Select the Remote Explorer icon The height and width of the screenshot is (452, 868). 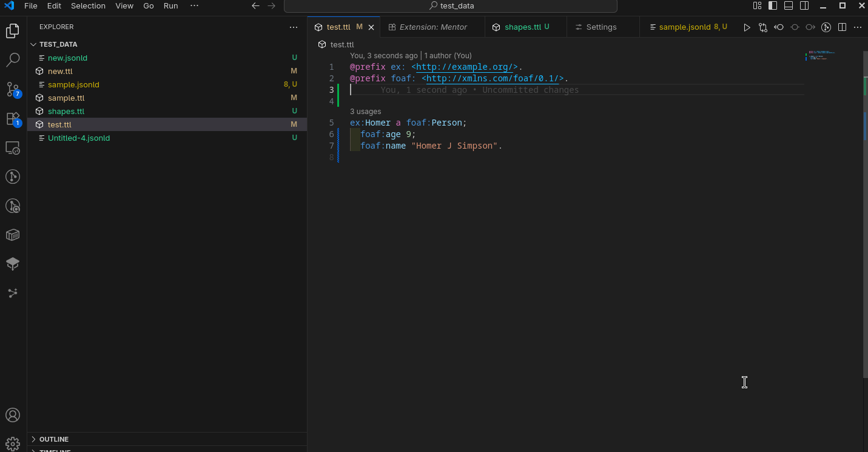pos(13,147)
